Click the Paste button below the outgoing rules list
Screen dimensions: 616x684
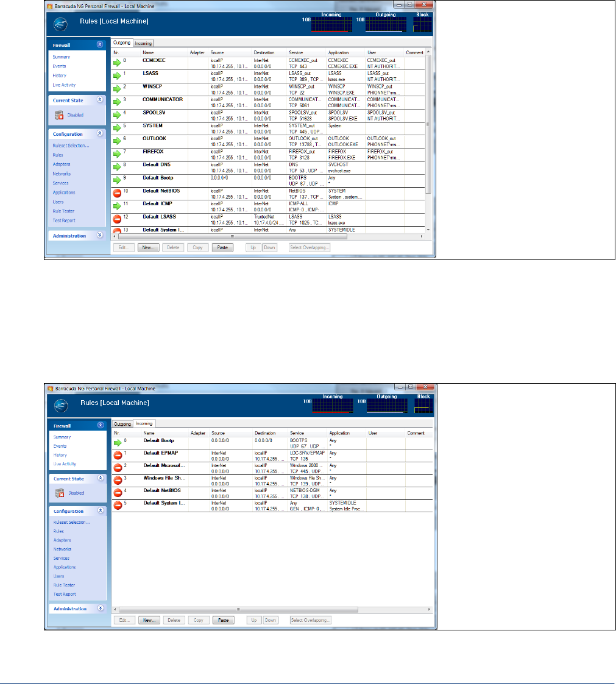(x=222, y=247)
